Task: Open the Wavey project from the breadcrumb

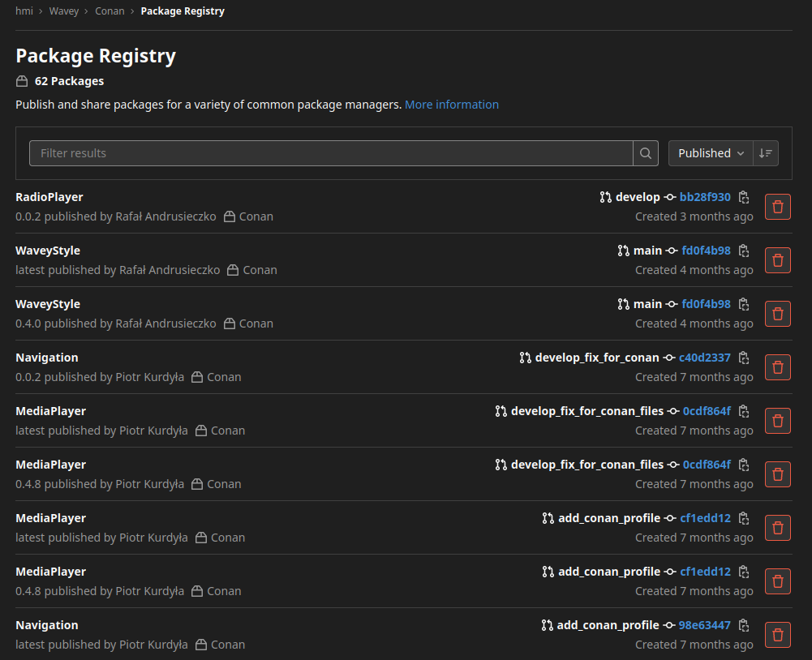Action: (x=63, y=11)
